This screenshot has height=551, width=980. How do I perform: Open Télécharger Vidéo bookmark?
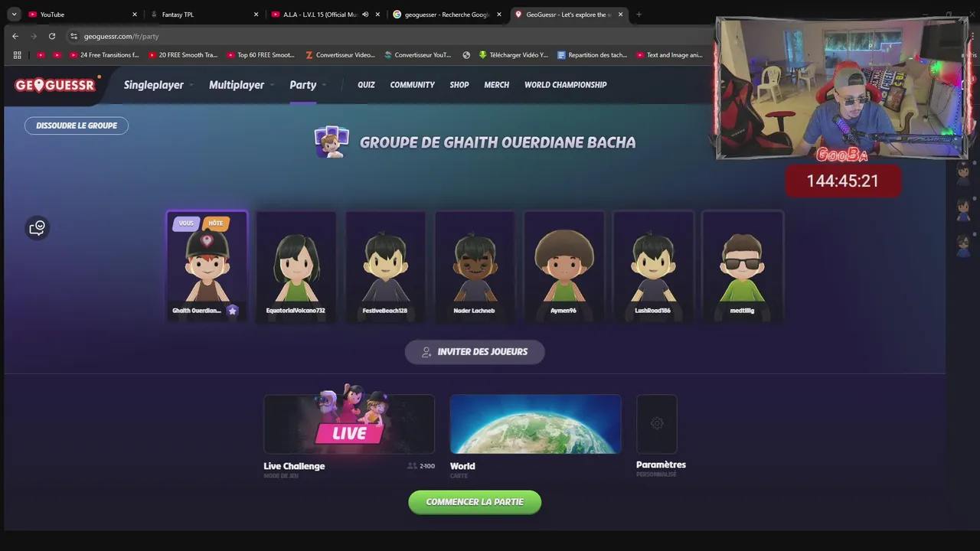[x=514, y=55]
